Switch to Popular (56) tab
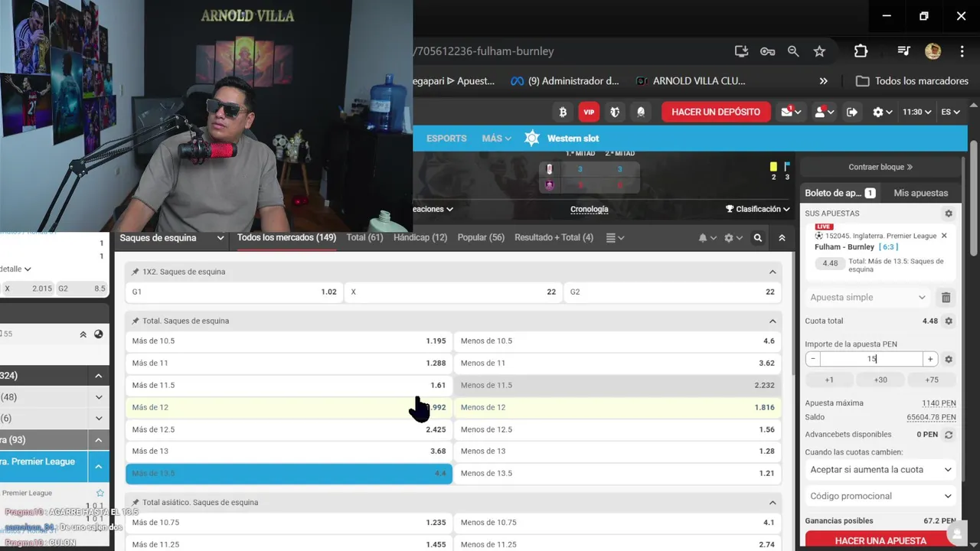The image size is (980, 551). [x=481, y=238]
